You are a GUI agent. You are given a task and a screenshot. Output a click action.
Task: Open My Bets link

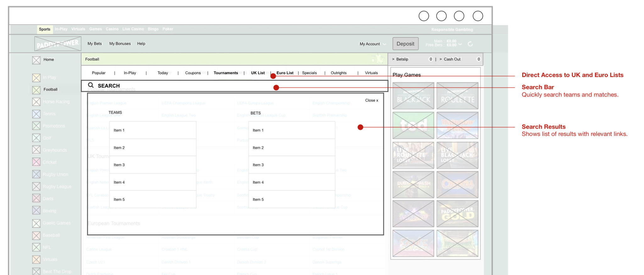coord(95,44)
